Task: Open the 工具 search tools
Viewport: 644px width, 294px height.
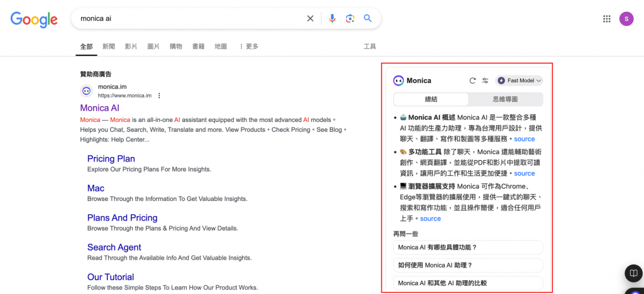Action: point(370,46)
